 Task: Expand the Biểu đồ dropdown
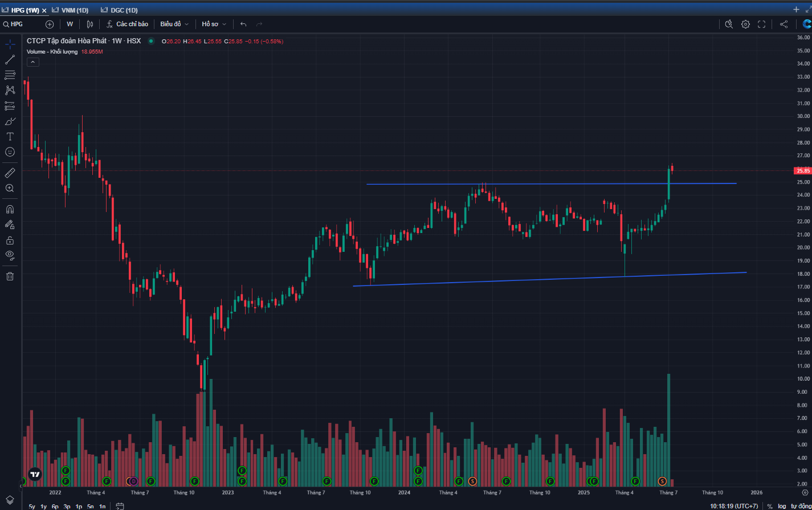point(174,24)
